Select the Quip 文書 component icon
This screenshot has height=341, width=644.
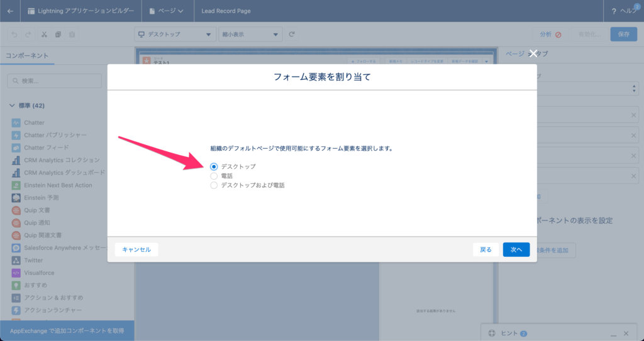coord(16,210)
